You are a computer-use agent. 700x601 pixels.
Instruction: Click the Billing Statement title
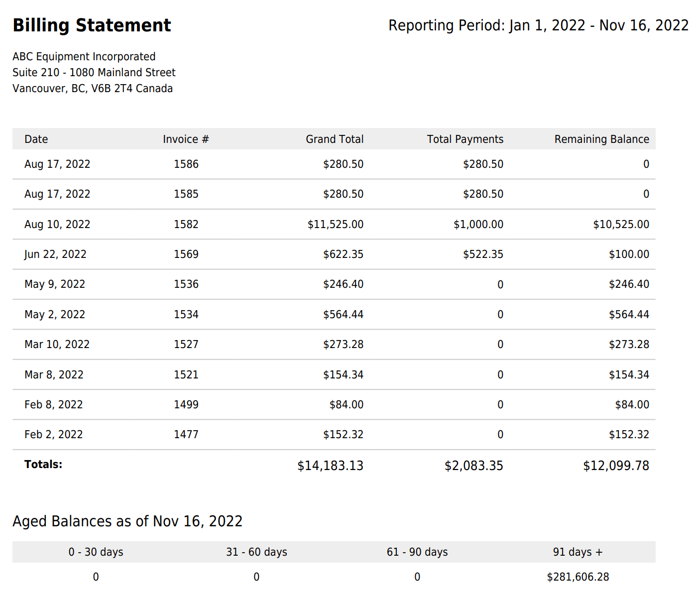click(92, 25)
